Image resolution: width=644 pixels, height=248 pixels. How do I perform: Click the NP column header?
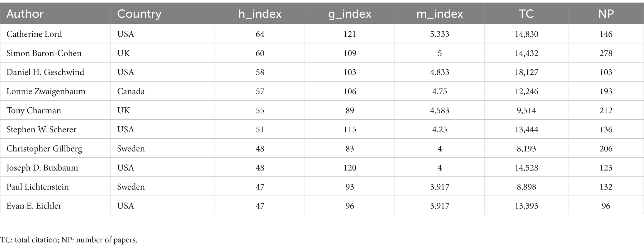point(606,14)
